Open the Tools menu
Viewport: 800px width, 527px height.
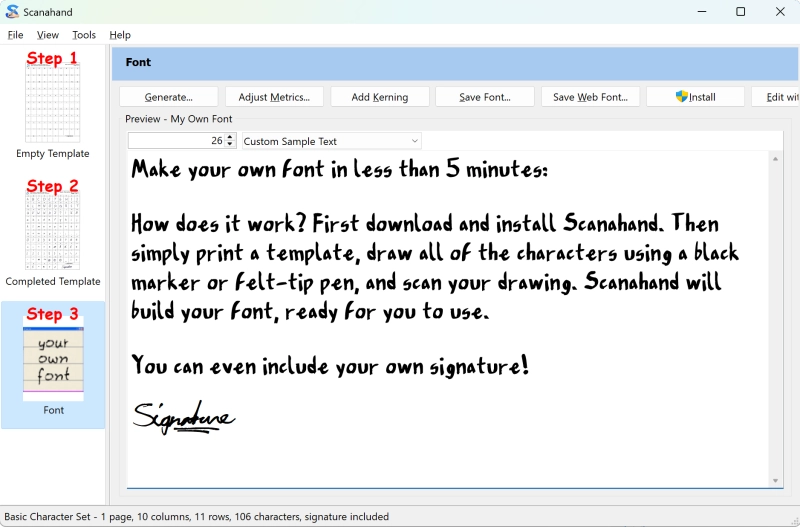[84, 35]
